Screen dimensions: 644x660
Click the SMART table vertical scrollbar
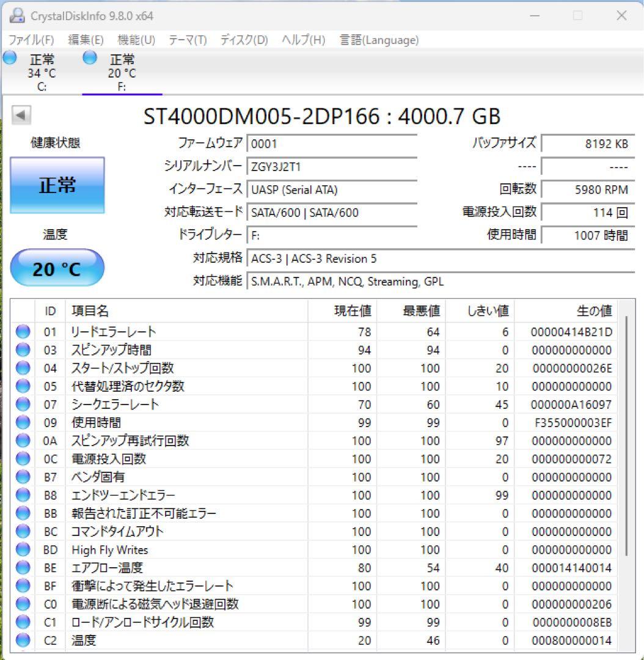tap(627, 436)
